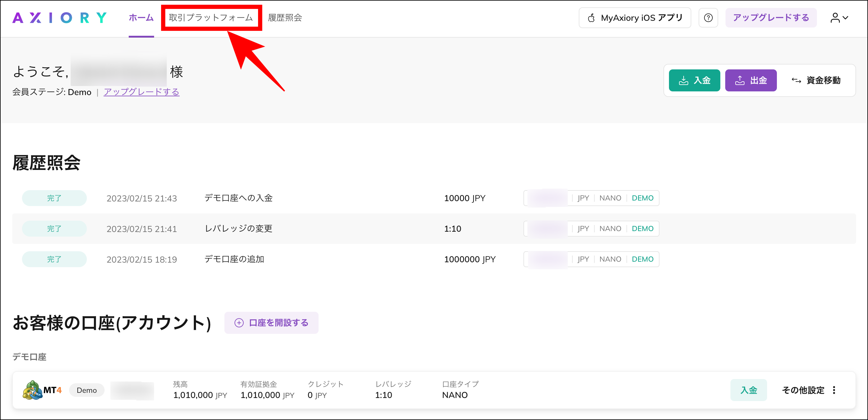The height and width of the screenshot is (420, 868).
Task: Click the upload icon on the 出金 button
Action: (x=740, y=80)
